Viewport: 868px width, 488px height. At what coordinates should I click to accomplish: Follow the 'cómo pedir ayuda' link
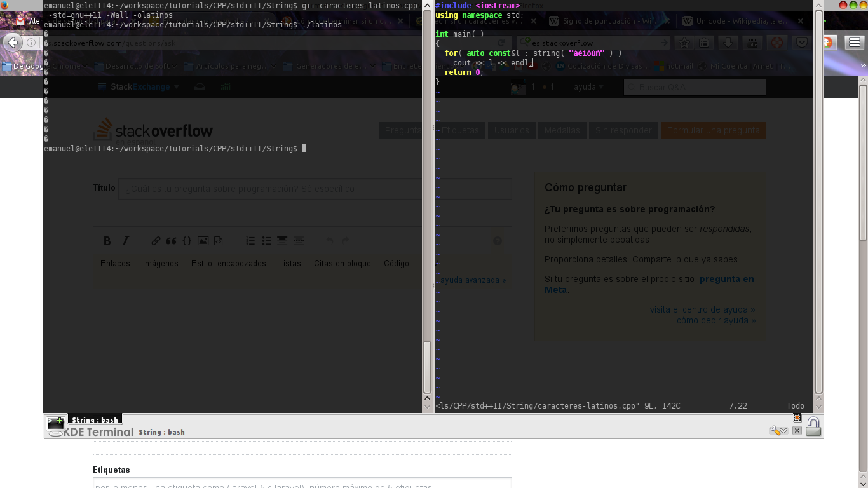click(716, 320)
